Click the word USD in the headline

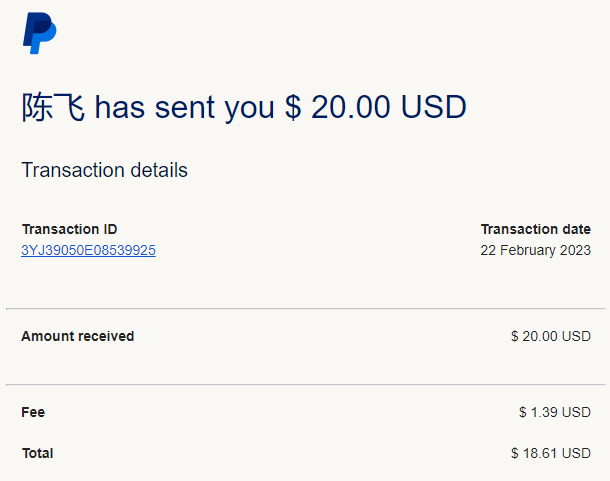pos(433,107)
